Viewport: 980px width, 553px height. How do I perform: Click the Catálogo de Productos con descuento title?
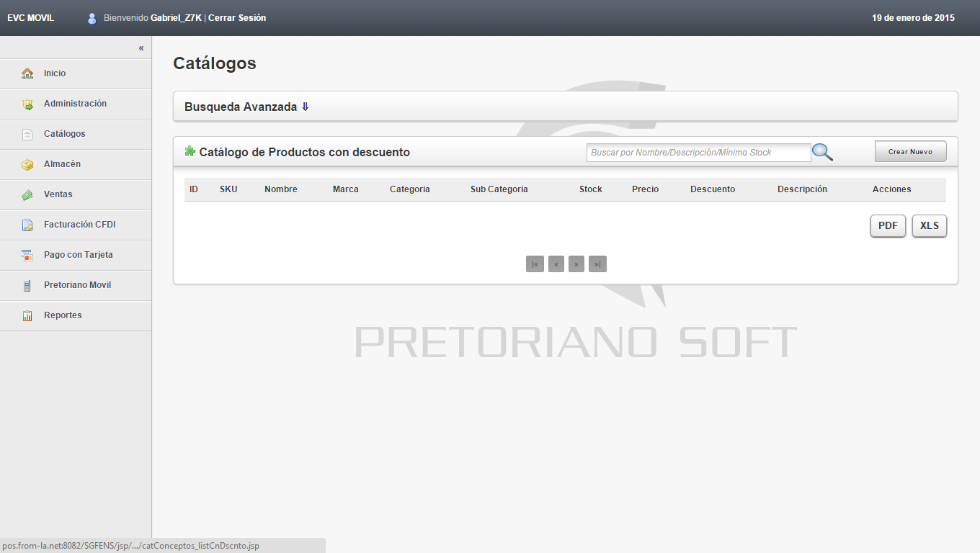305,152
